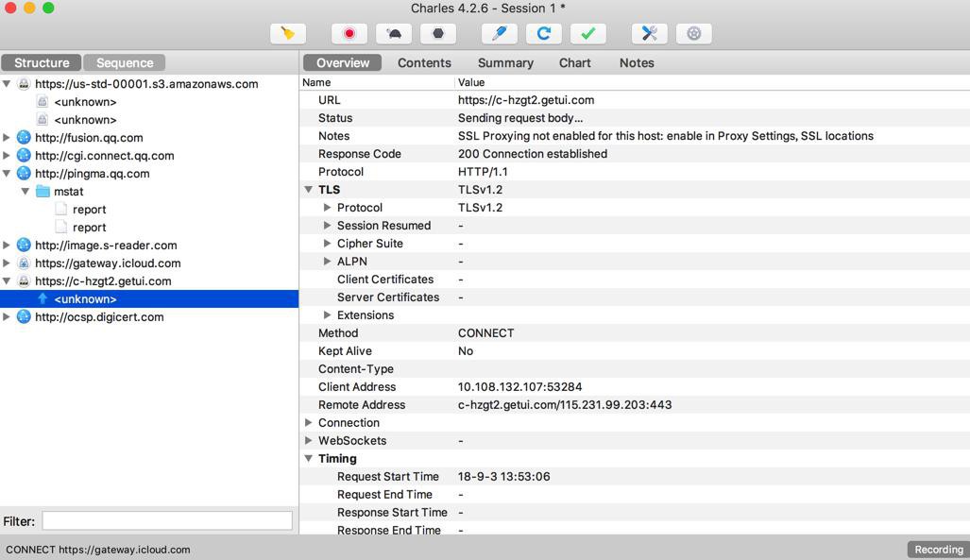Expand the Connection section
The image size is (970, 560).
coord(308,423)
